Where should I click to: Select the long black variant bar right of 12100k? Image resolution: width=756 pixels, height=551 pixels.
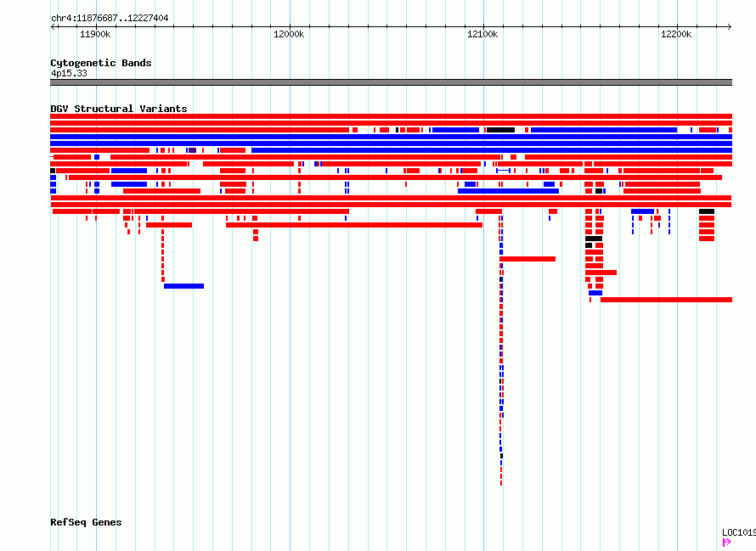pyautogui.click(x=500, y=130)
